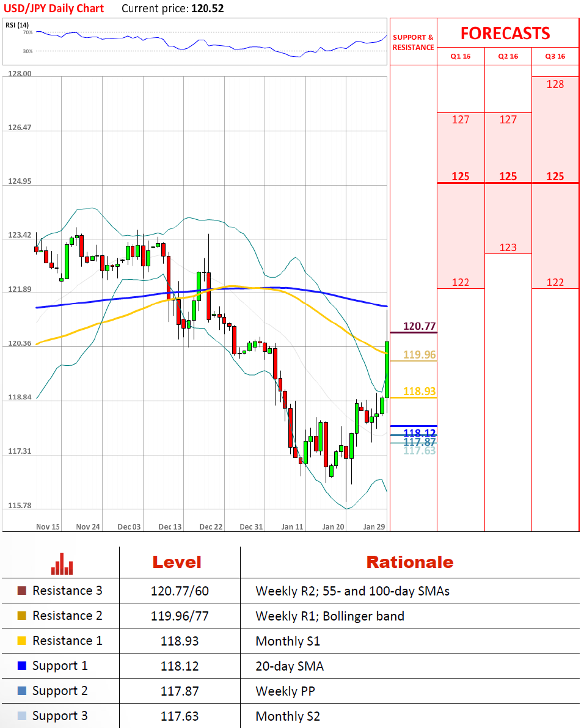Click the Dec 22 date axis label

211,526
